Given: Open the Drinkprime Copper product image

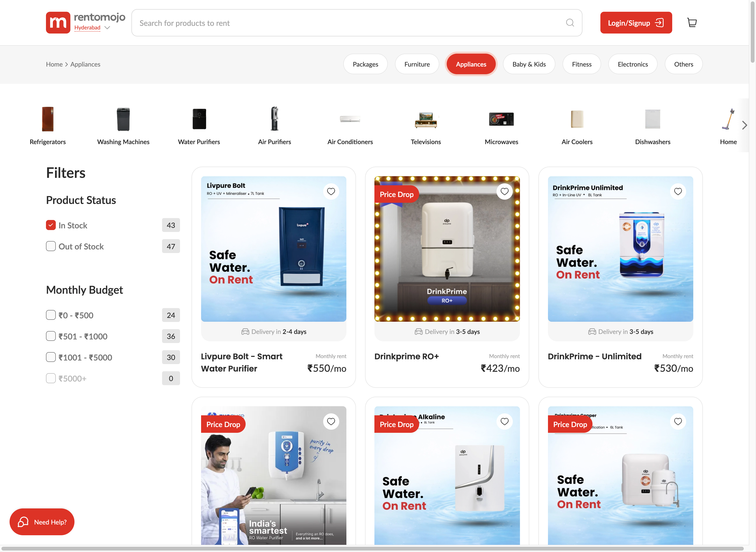Looking at the screenshot, I should (x=620, y=476).
